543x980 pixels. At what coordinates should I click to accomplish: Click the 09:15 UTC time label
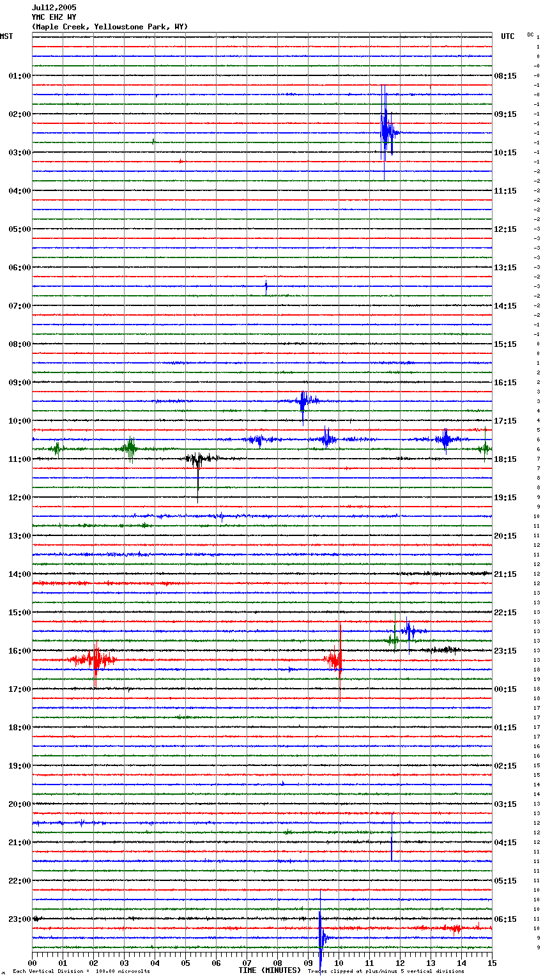505,114
